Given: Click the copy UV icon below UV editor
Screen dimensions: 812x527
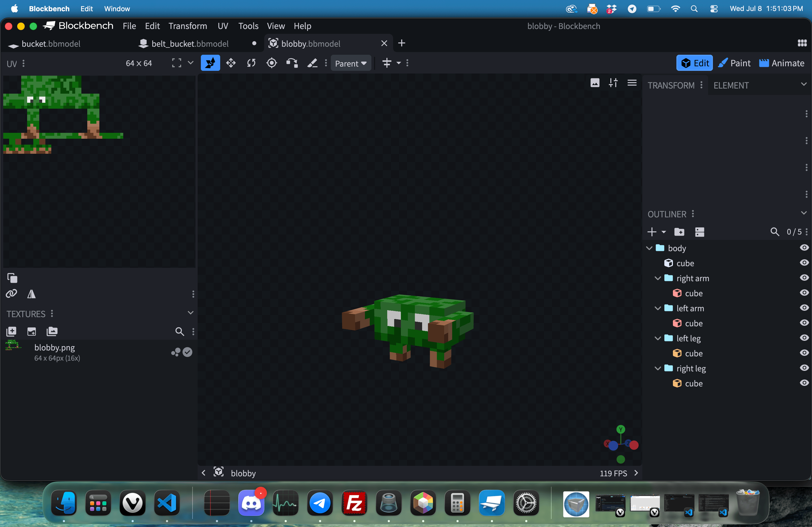Looking at the screenshot, I should 12,278.
